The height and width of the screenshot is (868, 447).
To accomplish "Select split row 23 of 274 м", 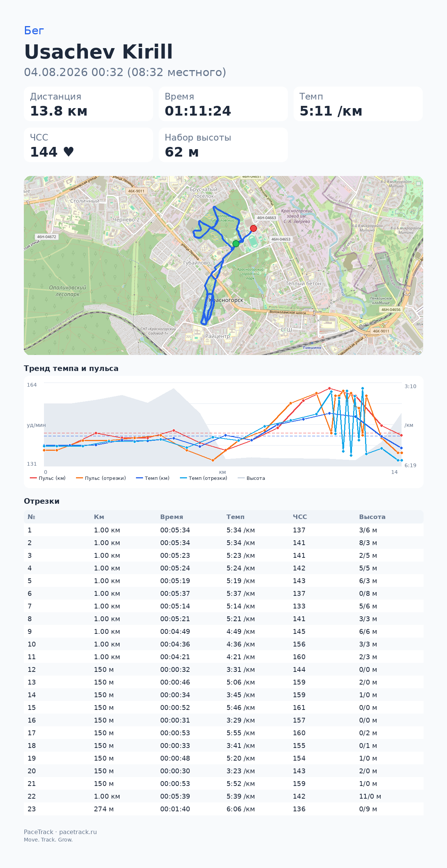I will coord(223,809).
